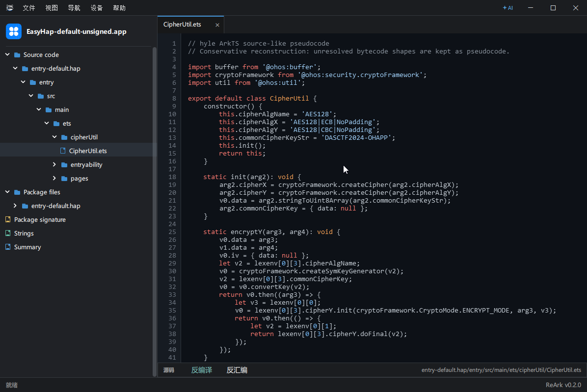Open the AI assistant button
This screenshot has width=587, height=392.
coord(507,8)
